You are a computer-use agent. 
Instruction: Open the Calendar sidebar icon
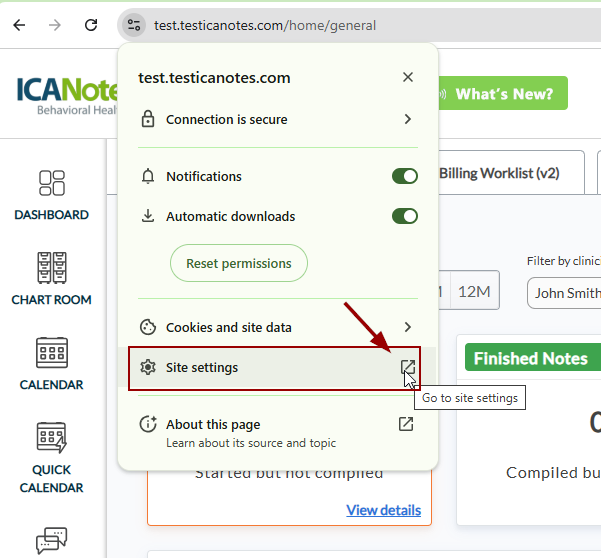click(x=52, y=353)
